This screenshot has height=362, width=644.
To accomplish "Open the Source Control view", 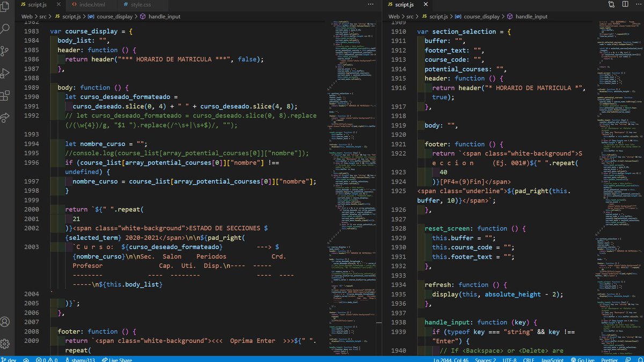I will (5, 51).
